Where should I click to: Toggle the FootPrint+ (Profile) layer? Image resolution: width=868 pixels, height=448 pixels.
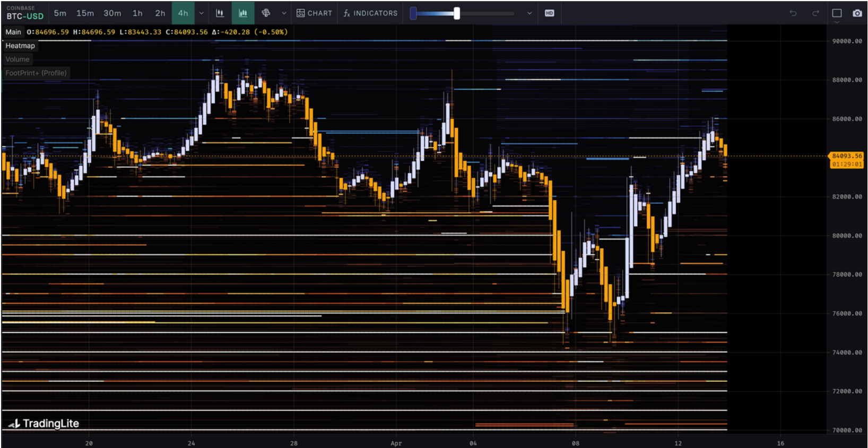pyautogui.click(x=36, y=73)
